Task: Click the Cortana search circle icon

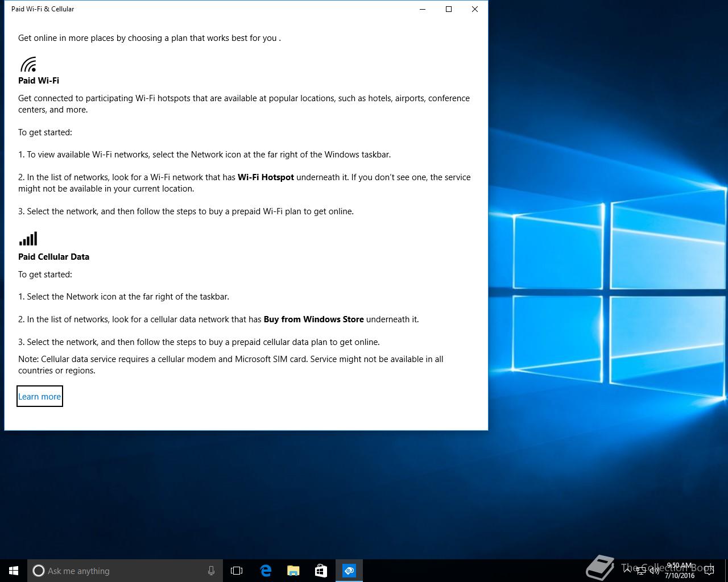Action: 38,571
